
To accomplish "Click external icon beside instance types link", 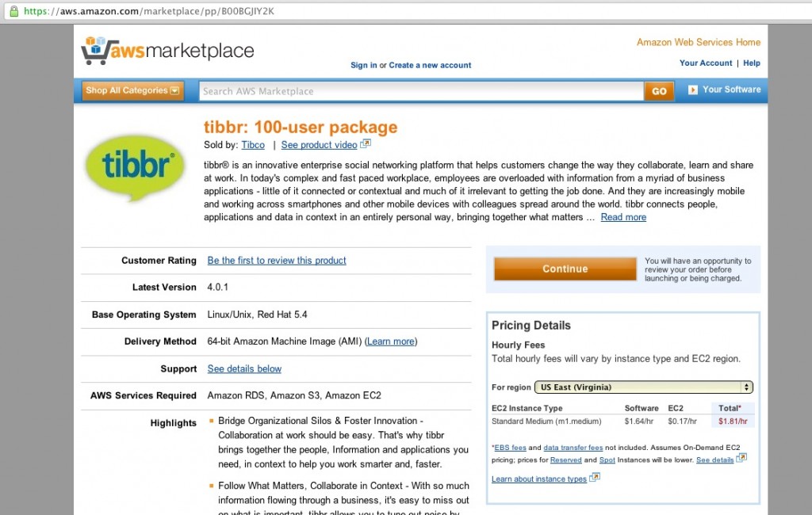I will click(595, 477).
